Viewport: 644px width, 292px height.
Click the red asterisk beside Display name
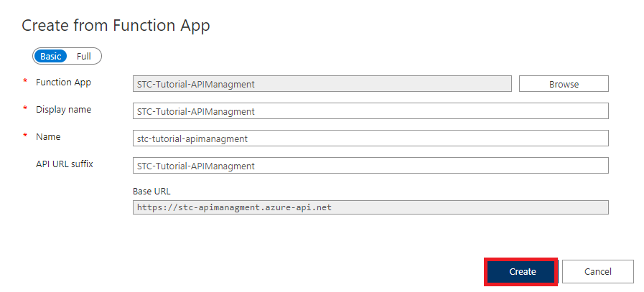coord(26,110)
